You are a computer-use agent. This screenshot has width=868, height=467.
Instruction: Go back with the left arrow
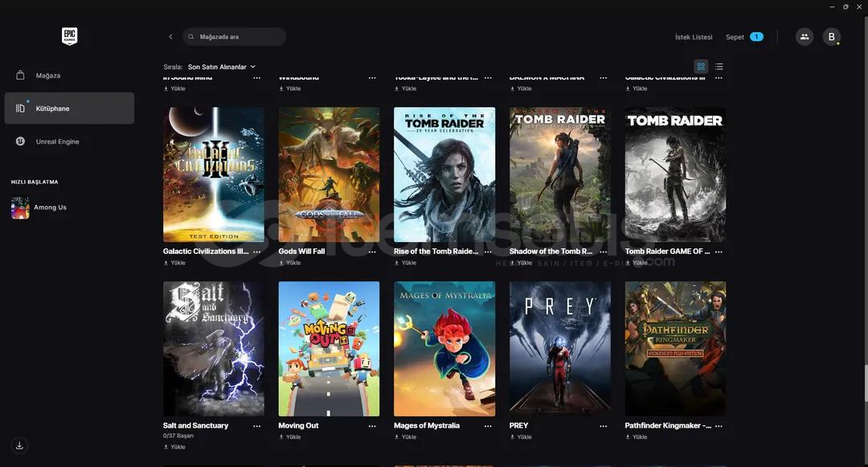[x=170, y=36]
